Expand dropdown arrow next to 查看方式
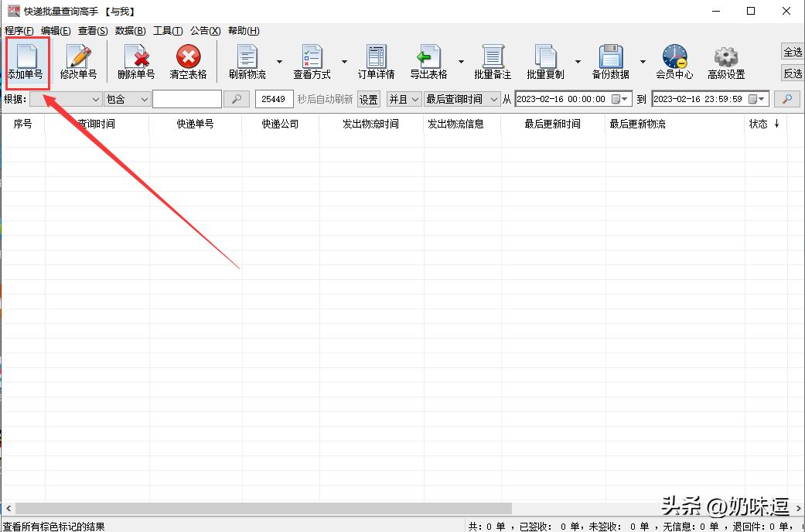This screenshot has height=532, width=805. (x=344, y=62)
